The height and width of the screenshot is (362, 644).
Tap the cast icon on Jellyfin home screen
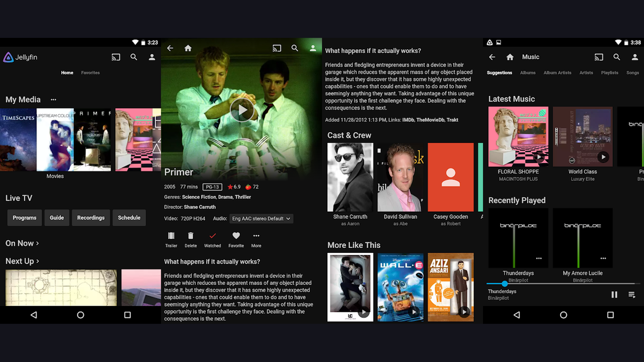(116, 57)
